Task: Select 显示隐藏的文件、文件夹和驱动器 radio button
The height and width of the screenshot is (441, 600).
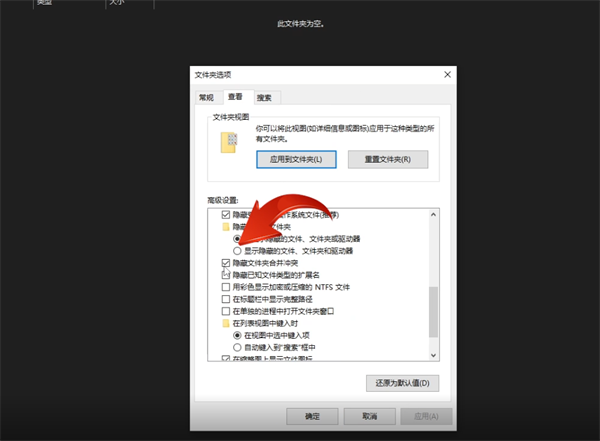Action: click(237, 251)
